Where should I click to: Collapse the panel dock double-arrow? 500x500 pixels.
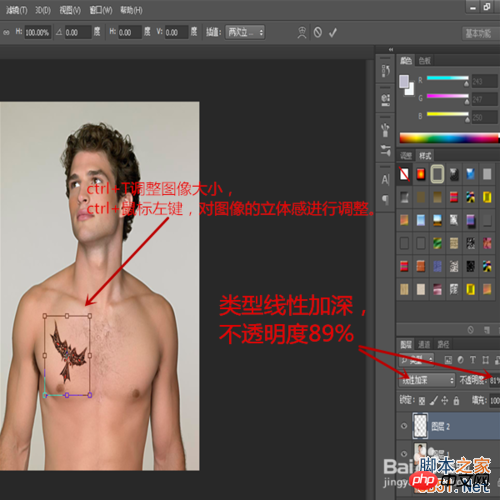391,50
